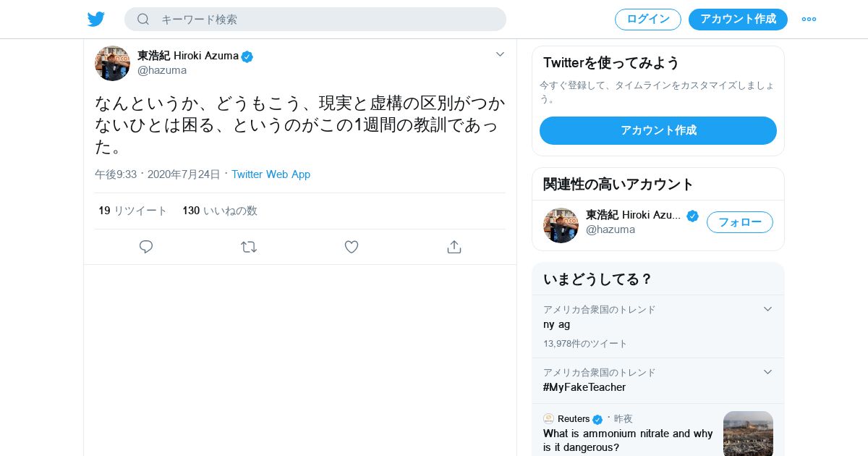View the 19 リツイート list
This screenshot has height=456, width=868.
[133, 211]
